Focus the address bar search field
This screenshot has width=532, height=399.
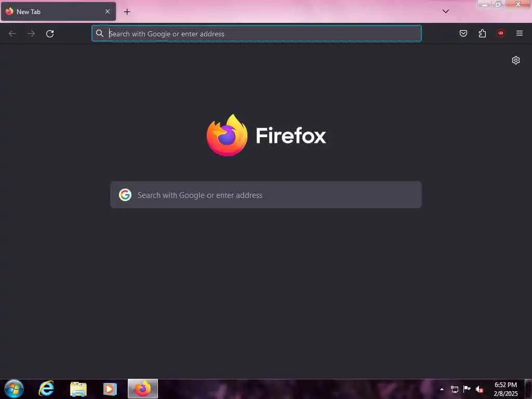coord(257,34)
